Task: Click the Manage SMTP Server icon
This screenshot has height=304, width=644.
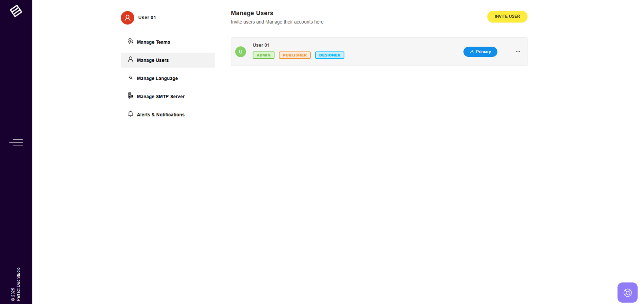Action: coord(130,96)
